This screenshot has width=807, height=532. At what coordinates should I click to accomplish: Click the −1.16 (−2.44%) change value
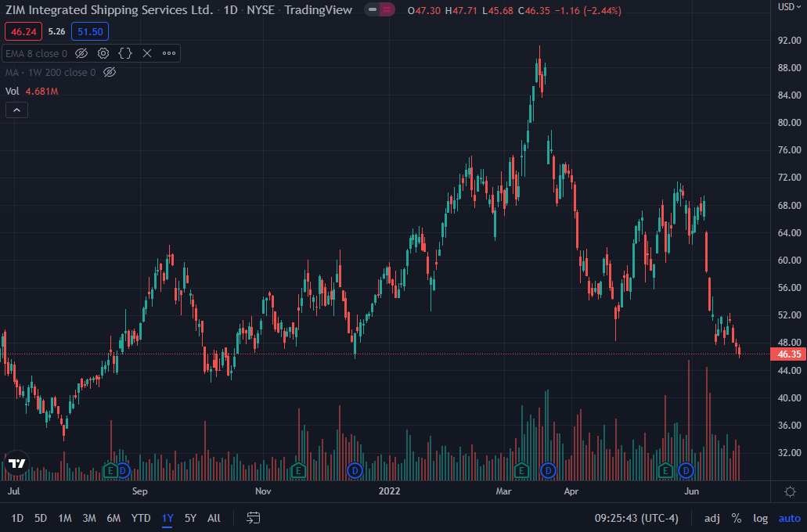(588, 10)
